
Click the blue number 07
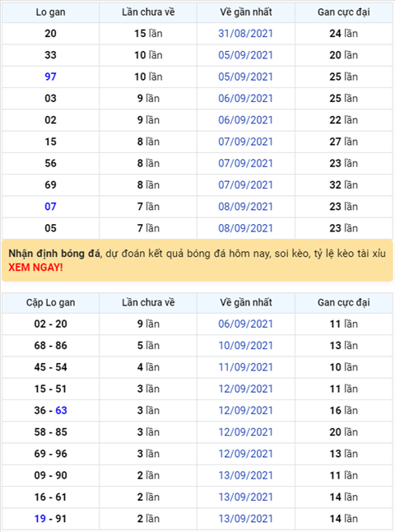click(x=50, y=207)
